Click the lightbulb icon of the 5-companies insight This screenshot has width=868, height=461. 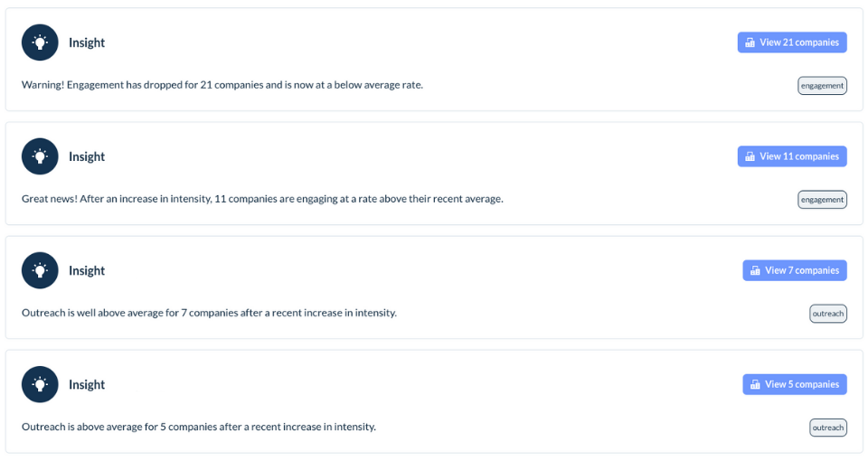tap(40, 385)
